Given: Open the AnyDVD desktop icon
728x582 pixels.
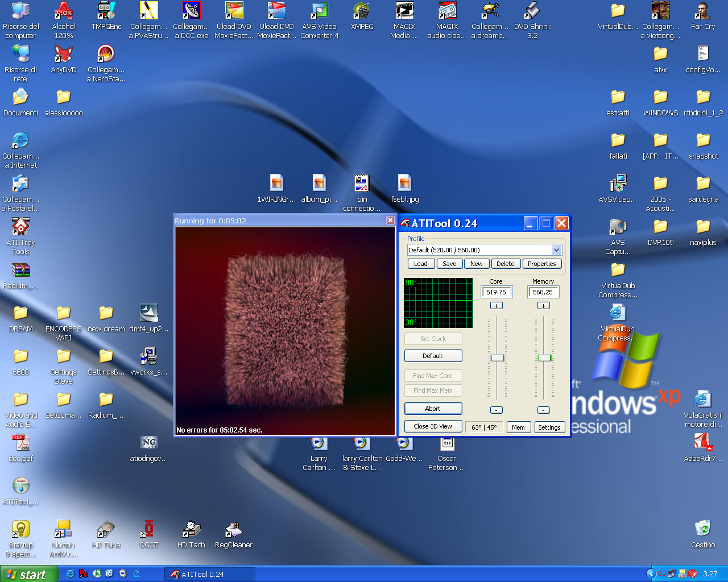Looking at the screenshot, I should [63, 55].
